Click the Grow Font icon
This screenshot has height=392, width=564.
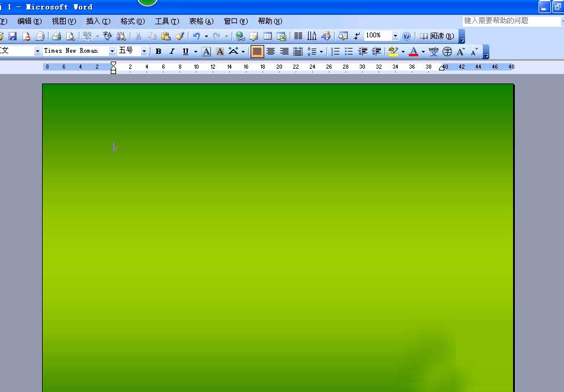(x=461, y=52)
